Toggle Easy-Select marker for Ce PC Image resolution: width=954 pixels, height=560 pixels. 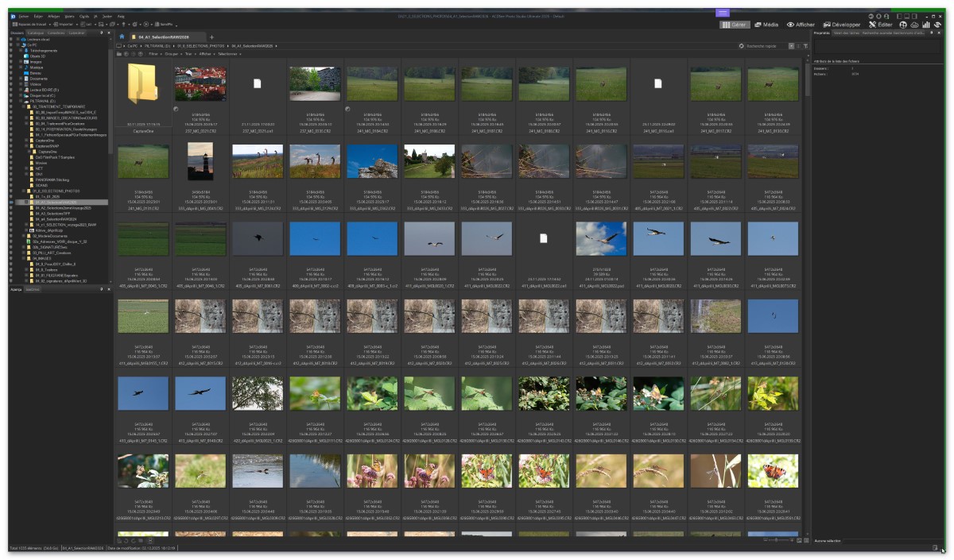click(x=11, y=44)
